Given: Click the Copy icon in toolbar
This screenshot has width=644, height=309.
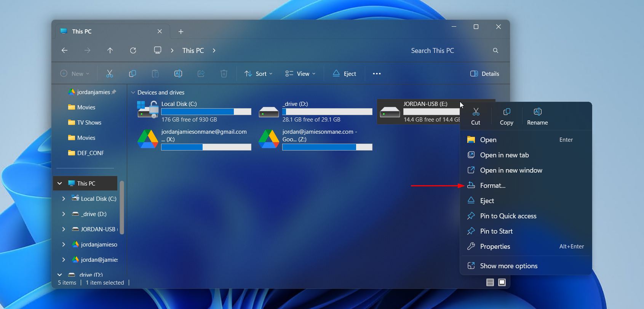Looking at the screenshot, I should (x=133, y=74).
